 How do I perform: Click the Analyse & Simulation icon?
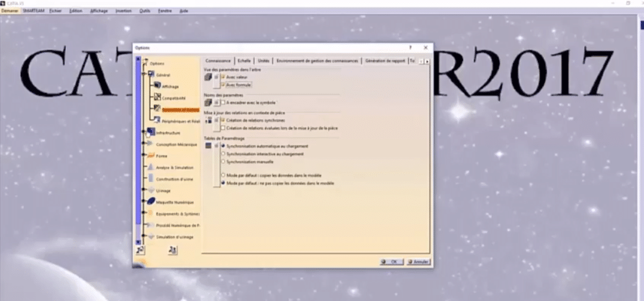pyautogui.click(x=151, y=167)
